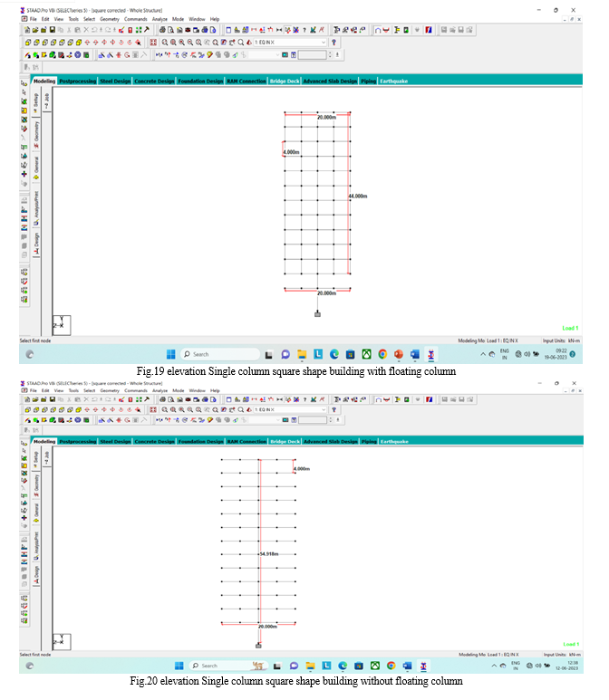Open the Geometry menu in the top window
The image size is (609, 700).
click(109, 18)
